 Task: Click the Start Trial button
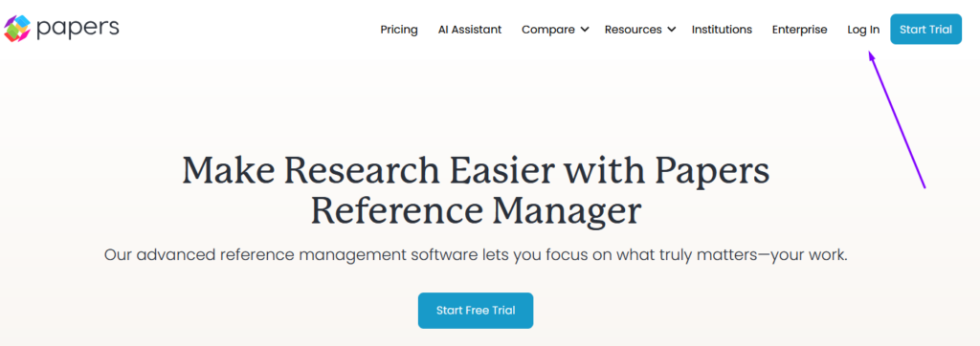pyautogui.click(x=925, y=30)
